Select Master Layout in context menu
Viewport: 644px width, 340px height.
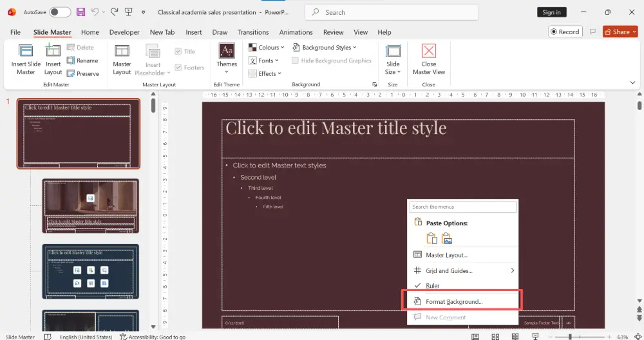[463, 255]
